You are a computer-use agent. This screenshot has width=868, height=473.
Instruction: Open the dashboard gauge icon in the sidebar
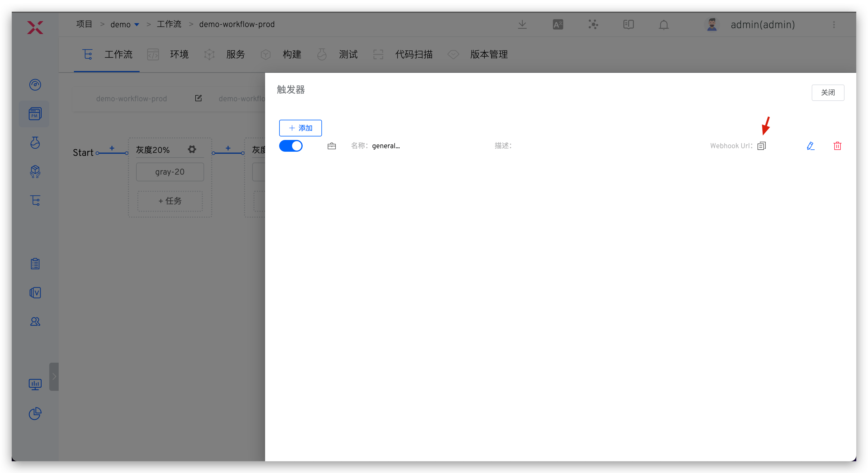(35, 85)
